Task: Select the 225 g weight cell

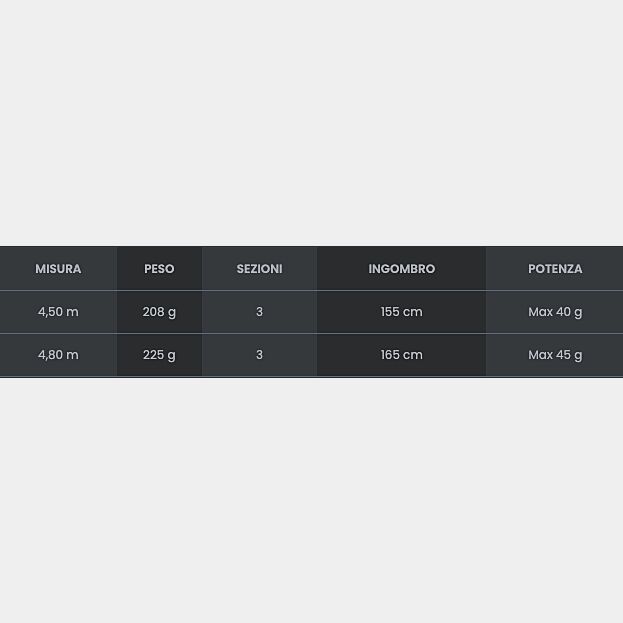Action: point(159,355)
